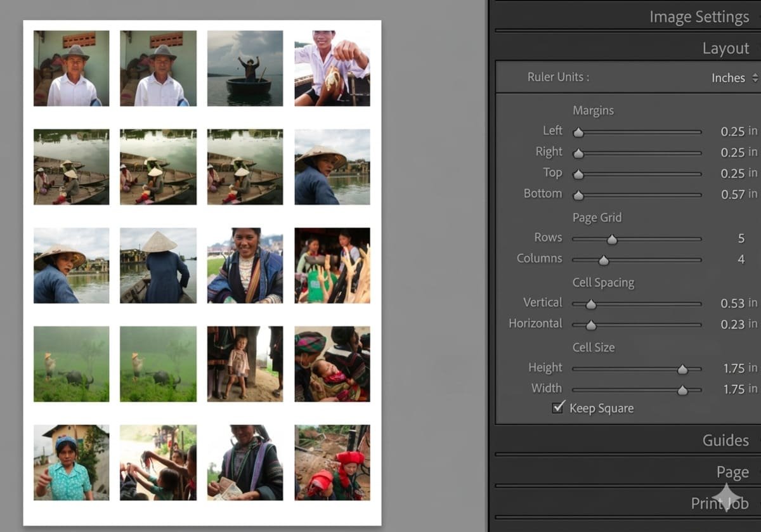Select the red headscarf women photo

(x=332, y=462)
